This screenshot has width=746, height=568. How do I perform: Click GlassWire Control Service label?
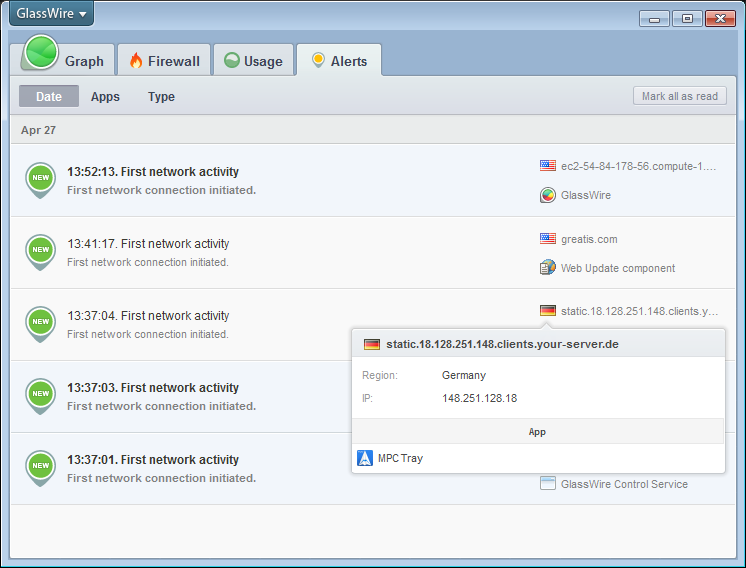point(624,484)
